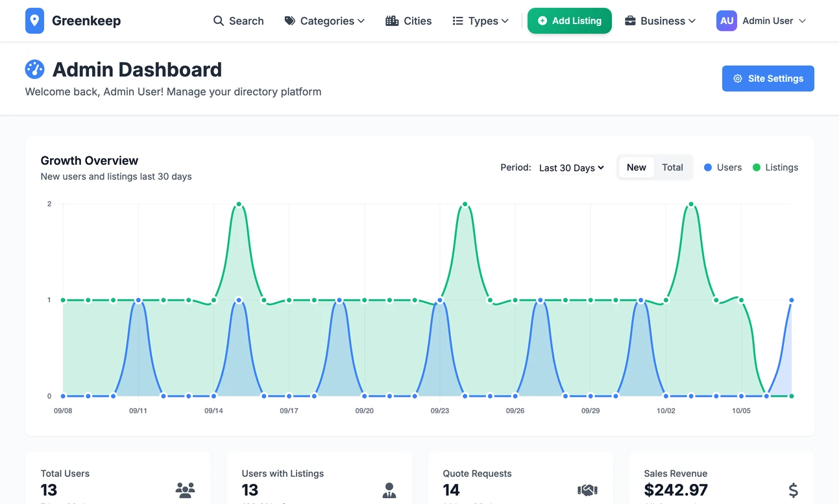Toggle the Users series in the legend
Viewport: 839px width, 504px height.
(x=722, y=167)
